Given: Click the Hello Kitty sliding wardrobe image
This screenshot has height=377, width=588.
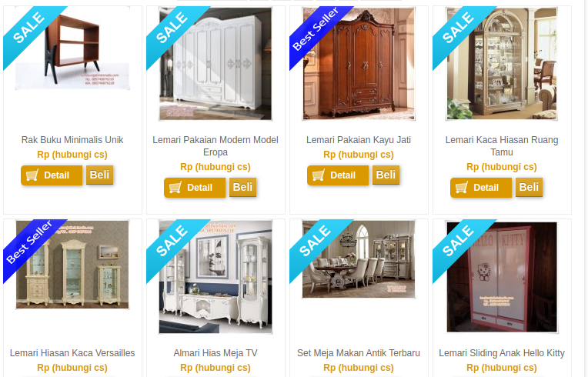Looking at the screenshot, I should 502,277.
